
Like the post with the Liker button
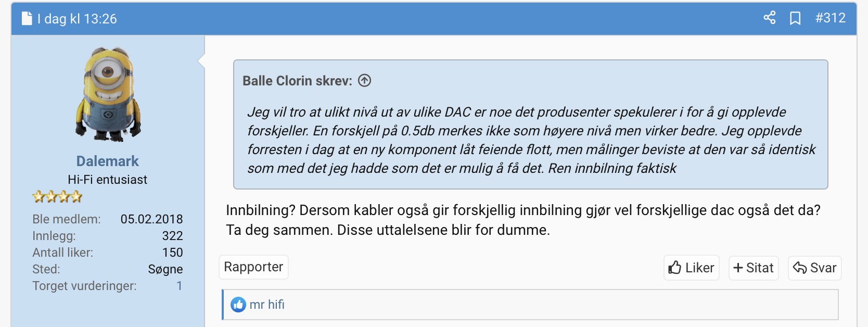[x=691, y=268]
